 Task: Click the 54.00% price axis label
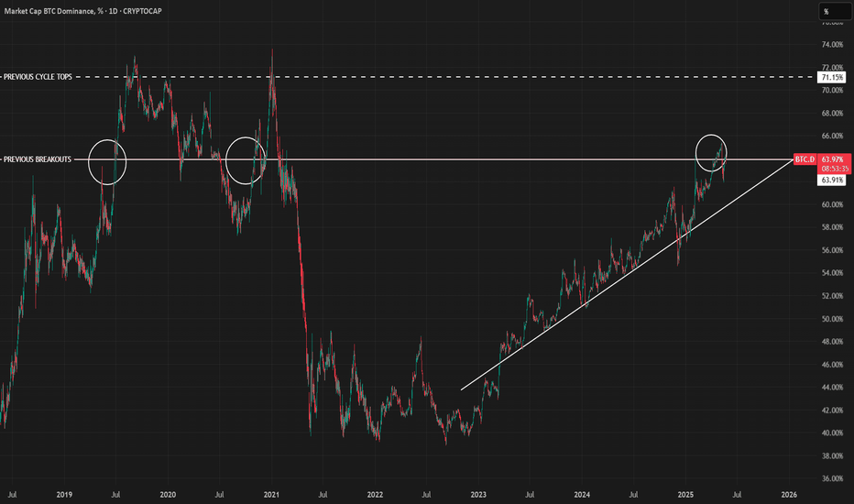832,273
